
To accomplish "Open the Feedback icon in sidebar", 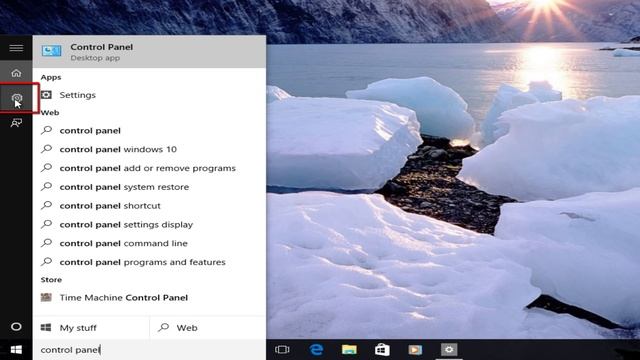I will click(16, 122).
